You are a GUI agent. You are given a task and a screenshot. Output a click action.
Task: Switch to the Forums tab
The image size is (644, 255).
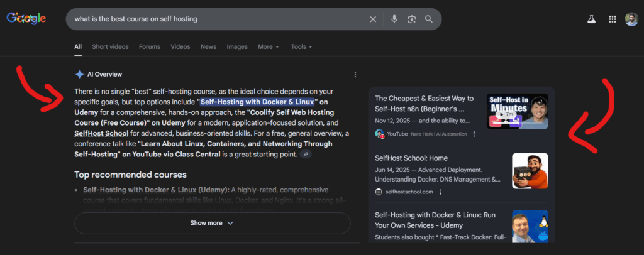pyautogui.click(x=150, y=46)
